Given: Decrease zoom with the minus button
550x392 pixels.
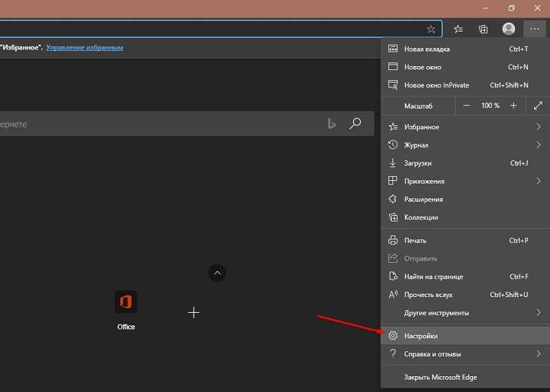Looking at the screenshot, I should [x=467, y=106].
